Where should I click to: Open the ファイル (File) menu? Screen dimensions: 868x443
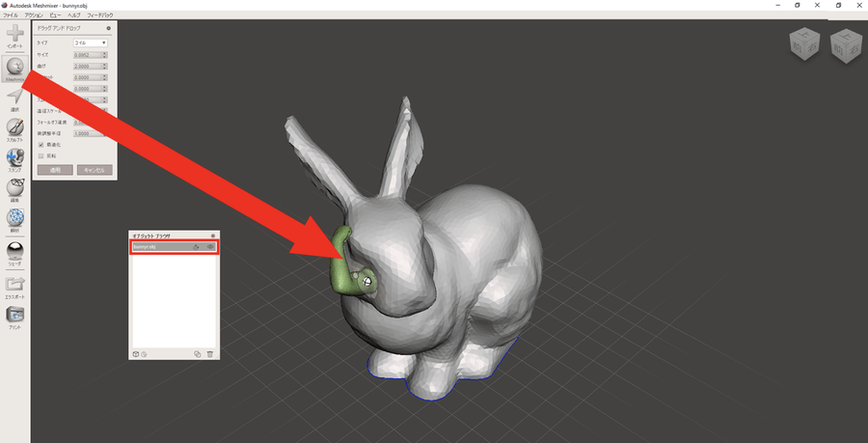point(11,14)
